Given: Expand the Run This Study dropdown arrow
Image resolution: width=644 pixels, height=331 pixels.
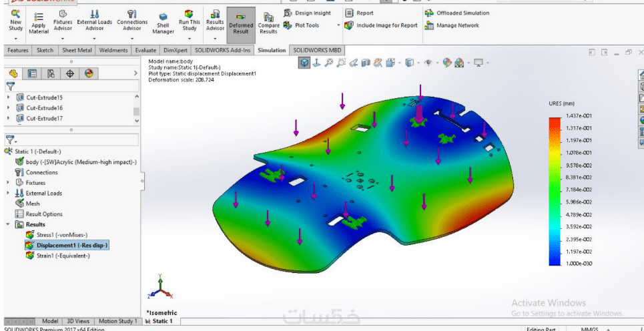Looking at the screenshot, I should click(190, 39).
